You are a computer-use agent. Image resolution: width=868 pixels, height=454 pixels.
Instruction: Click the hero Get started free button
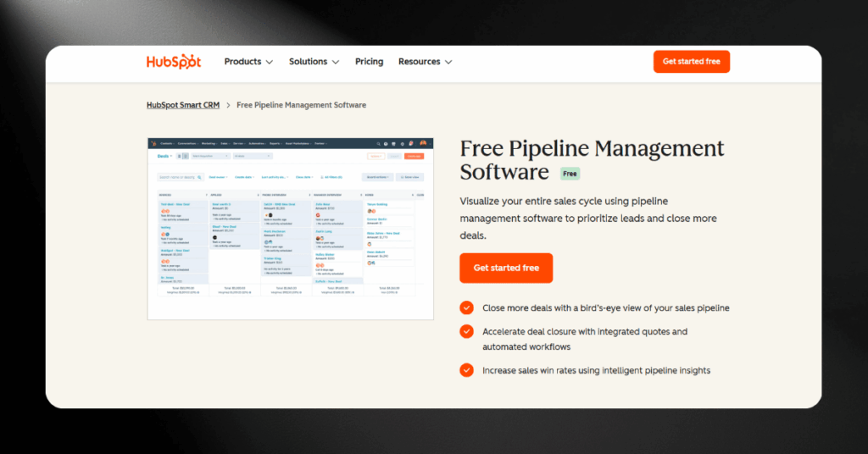coord(506,268)
